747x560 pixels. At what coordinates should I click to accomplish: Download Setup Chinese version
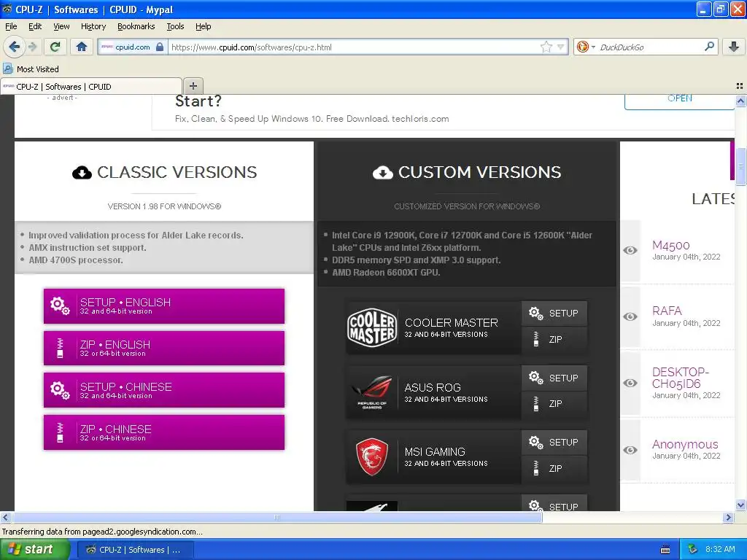tap(164, 390)
